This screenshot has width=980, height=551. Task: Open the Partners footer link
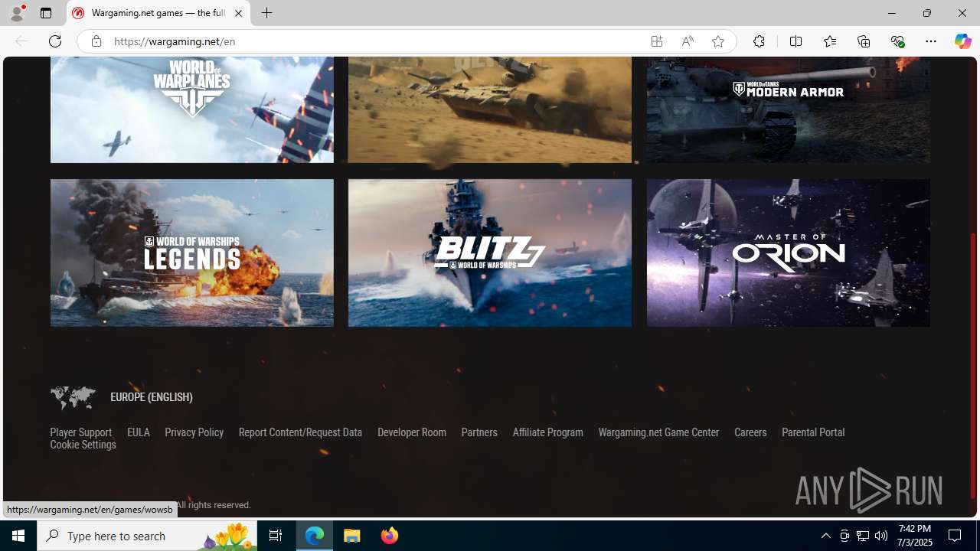click(x=479, y=432)
